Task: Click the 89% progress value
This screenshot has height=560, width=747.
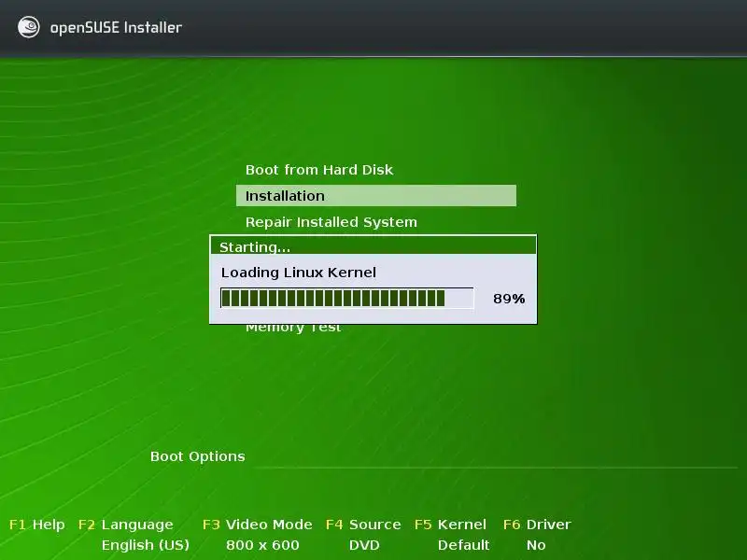Action: tap(509, 299)
